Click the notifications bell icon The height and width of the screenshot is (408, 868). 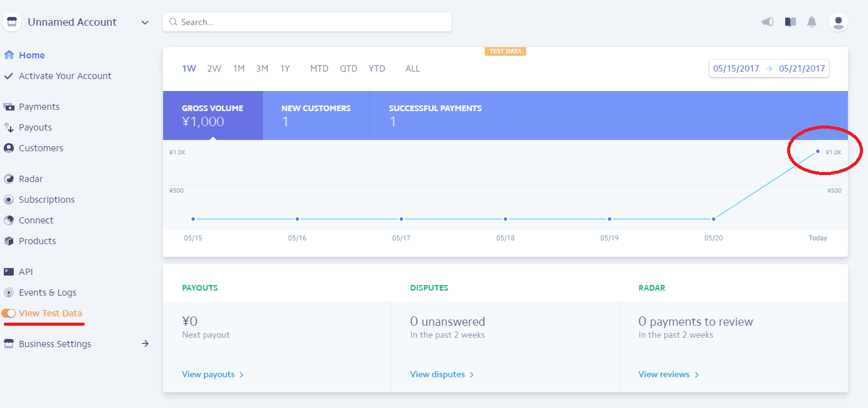[x=812, y=22]
